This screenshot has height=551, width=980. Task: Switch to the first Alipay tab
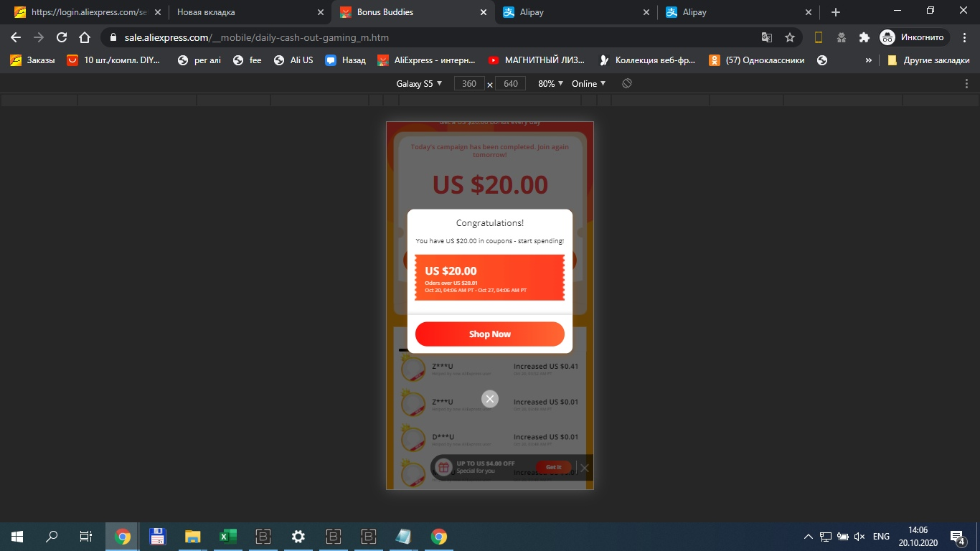[577, 12]
